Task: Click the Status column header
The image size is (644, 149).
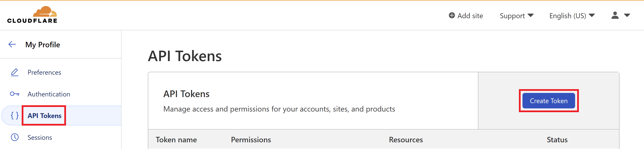Action: point(557,140)
